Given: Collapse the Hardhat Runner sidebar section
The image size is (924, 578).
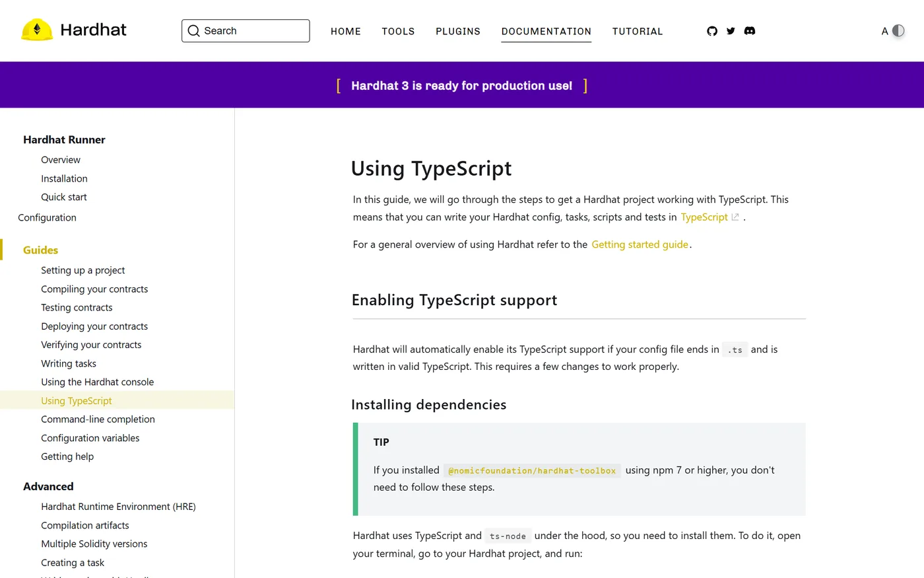Looking at the screenshot, I should point(64,139).
